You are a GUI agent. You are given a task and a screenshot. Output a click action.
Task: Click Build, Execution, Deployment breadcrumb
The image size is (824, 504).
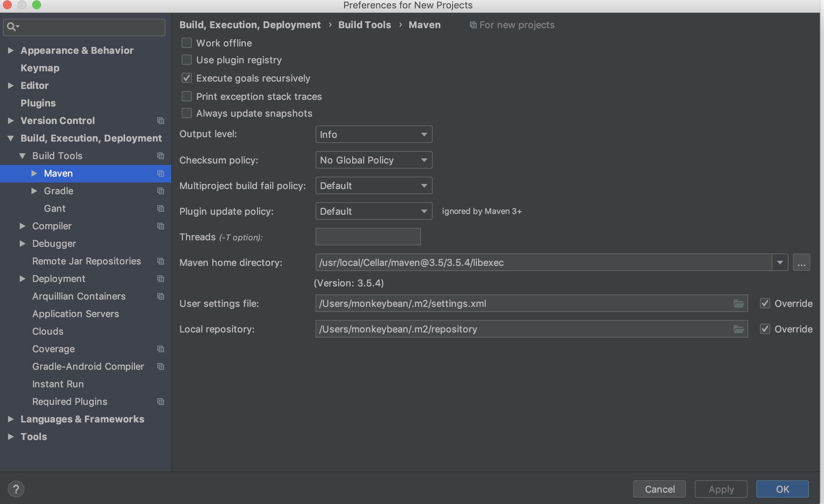(x=250, y=25)
